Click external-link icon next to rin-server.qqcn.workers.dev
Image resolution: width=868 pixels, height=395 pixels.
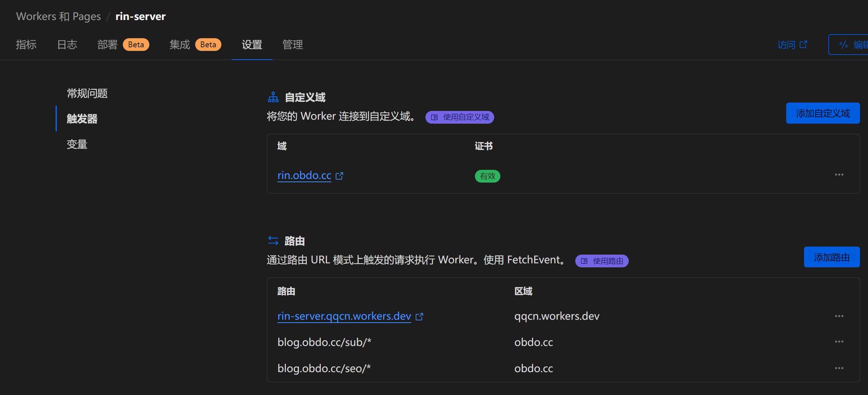coord(420,316)
